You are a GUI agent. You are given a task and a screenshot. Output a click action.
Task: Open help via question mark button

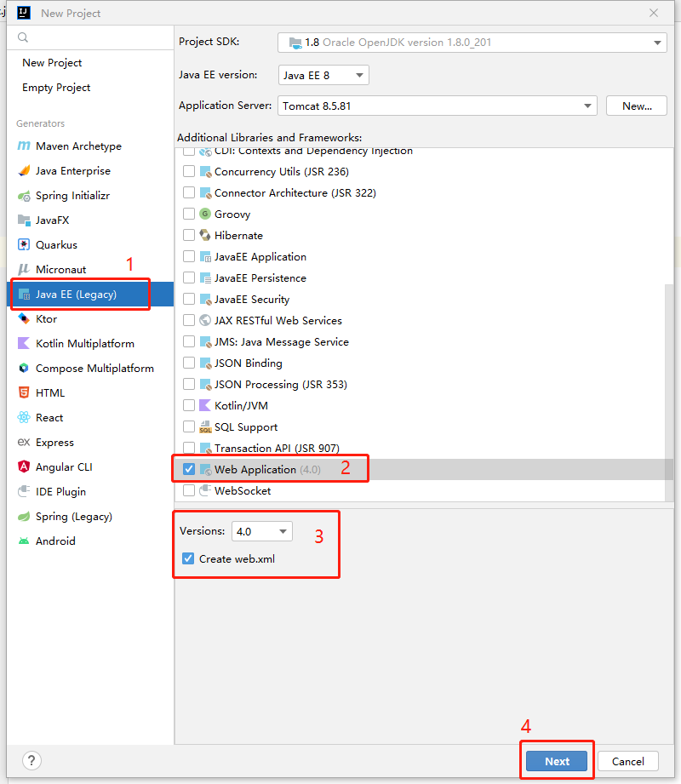[x=31, y=760]
